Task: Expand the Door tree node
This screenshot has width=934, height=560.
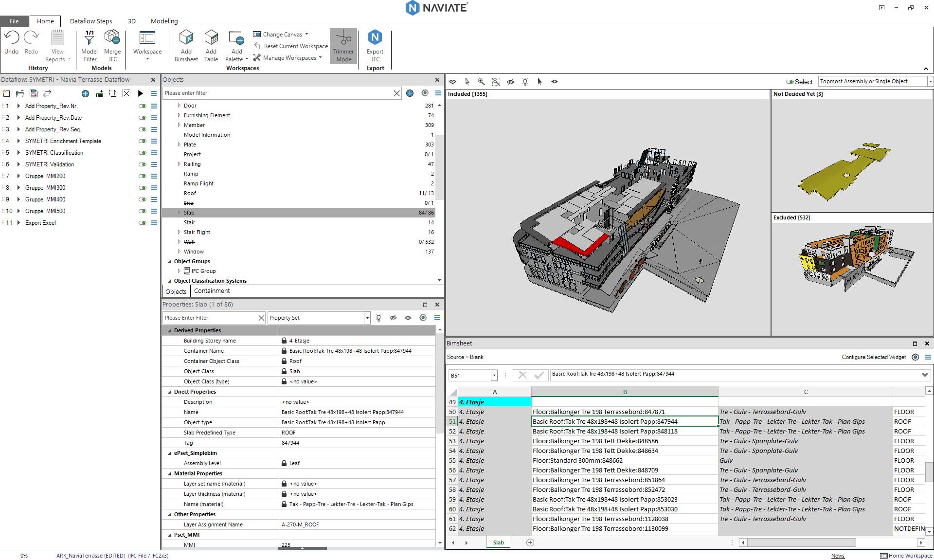Action: click(x=179, y=106)
